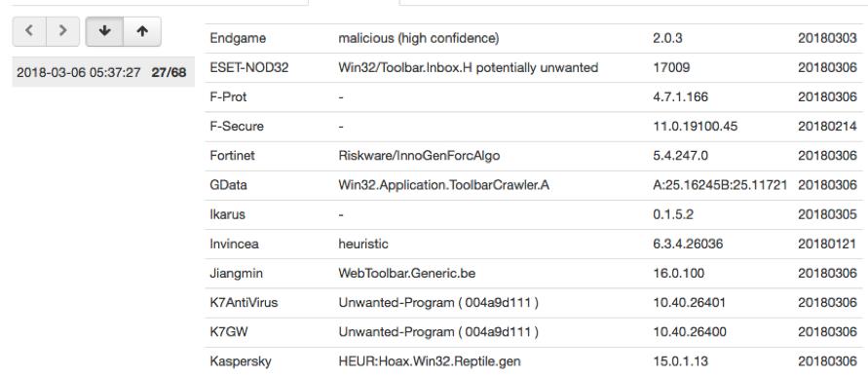Click Jiangmin WebToolbar.Generic.be result
This screenshot has height=377, width=868.
[407, 273]
